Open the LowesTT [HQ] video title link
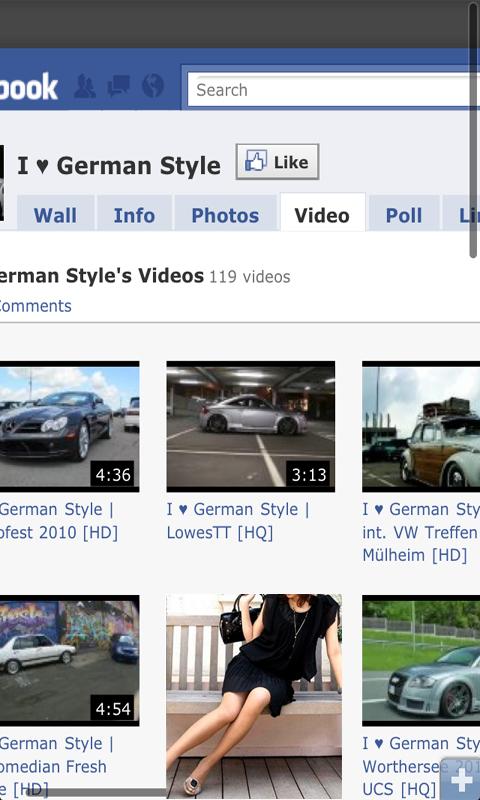This screenshot has width=480, height=800. [x=238, y=521]
